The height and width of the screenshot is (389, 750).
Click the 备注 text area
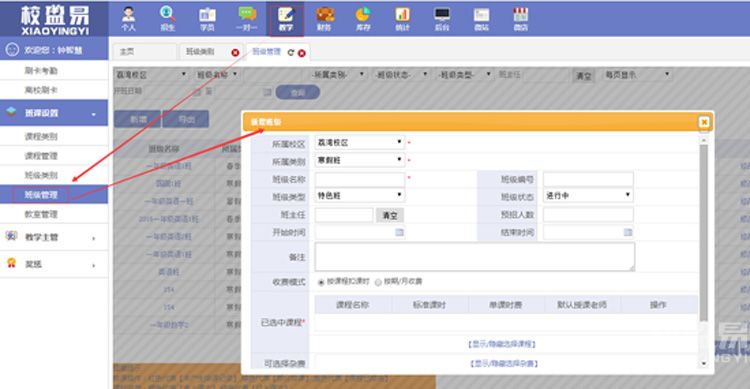(474, 257)
